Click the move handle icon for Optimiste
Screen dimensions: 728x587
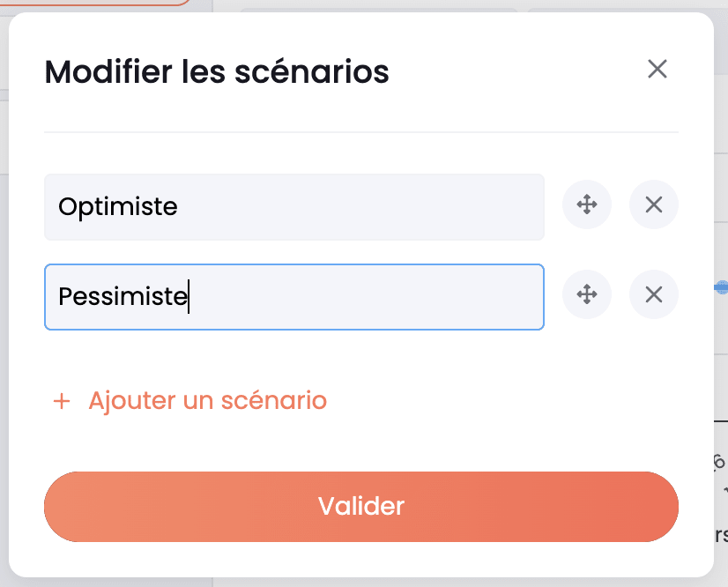(x=587, y=204)
